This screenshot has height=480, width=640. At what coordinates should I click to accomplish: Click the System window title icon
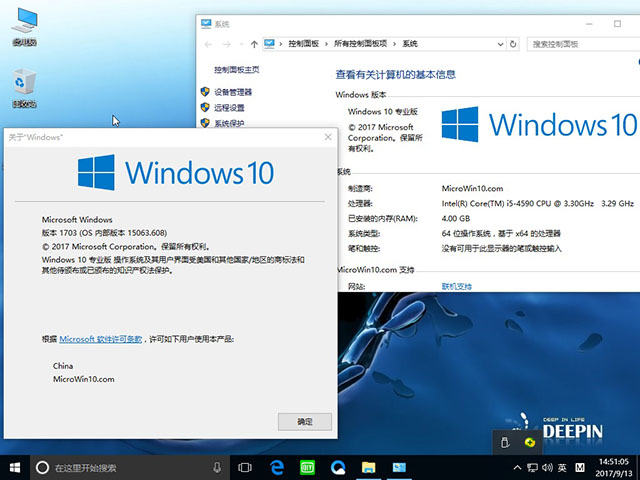(x=206, y=24)
